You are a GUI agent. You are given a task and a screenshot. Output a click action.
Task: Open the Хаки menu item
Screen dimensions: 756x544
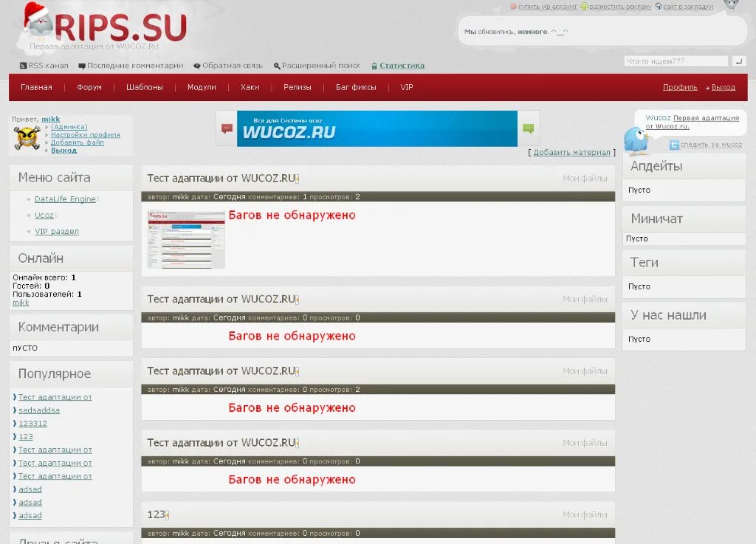tap(250, 87)
